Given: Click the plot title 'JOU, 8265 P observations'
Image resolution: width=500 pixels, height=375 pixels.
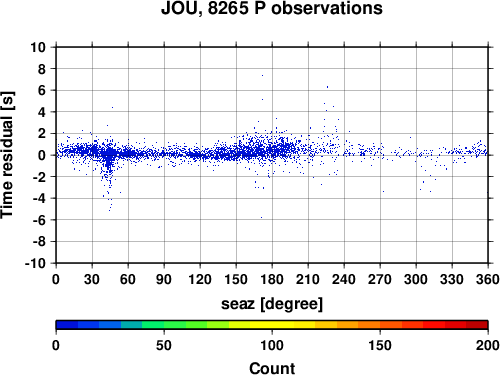Looking at the screenshot, I should [x=272, y=8].
